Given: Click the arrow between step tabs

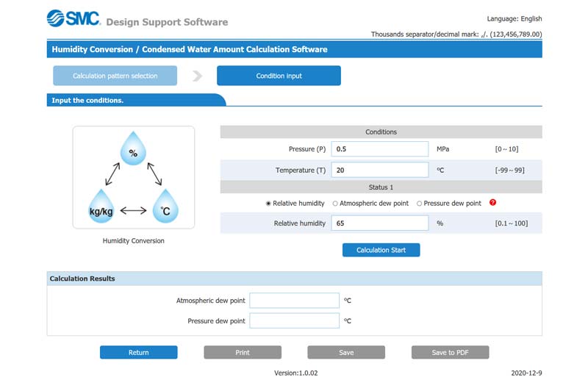Looking at the screenshot, I should (197, 76).
